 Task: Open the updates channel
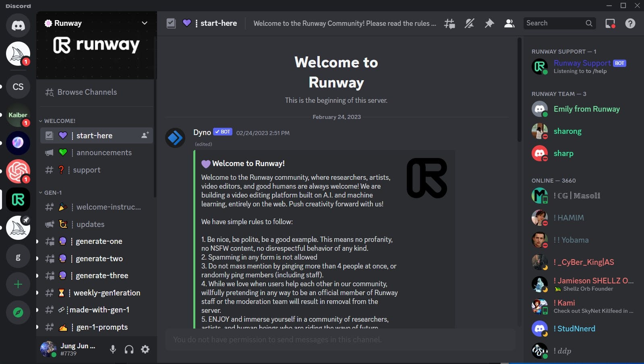[x=97, y=225]
